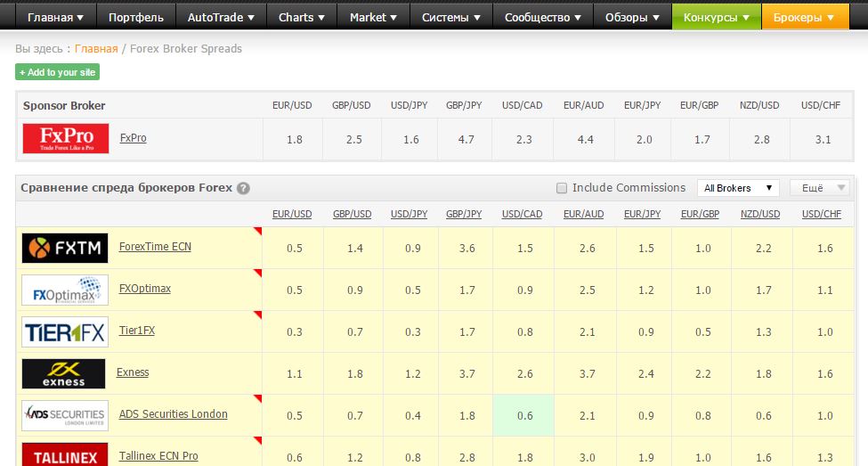868x466 pixels.
Task: Click Exness's 2.4 EUR/JPY value
Action: pos(646,374)
